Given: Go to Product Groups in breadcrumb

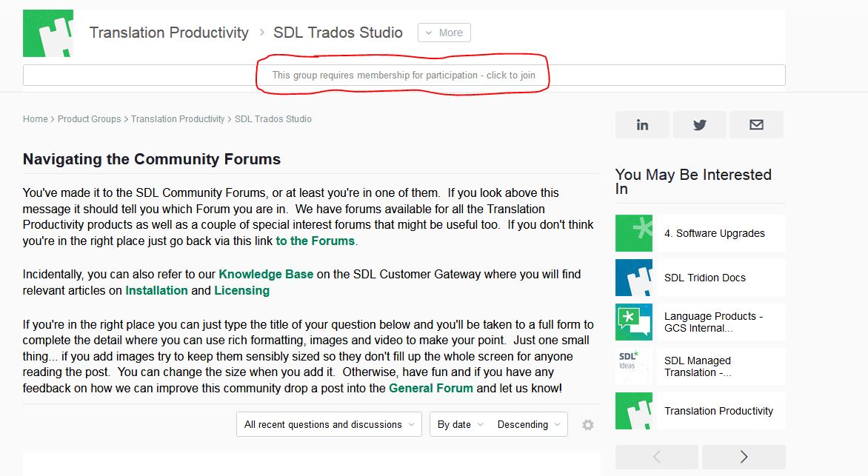Looking at the screenshot, I should (89, 119).
